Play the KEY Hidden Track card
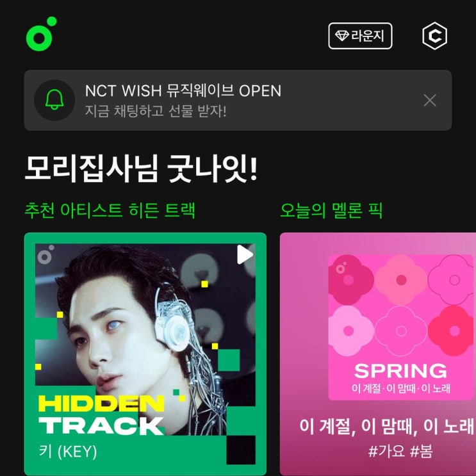Image resolution: width=476 pixels, height=476 pixels. pos(245,254)
